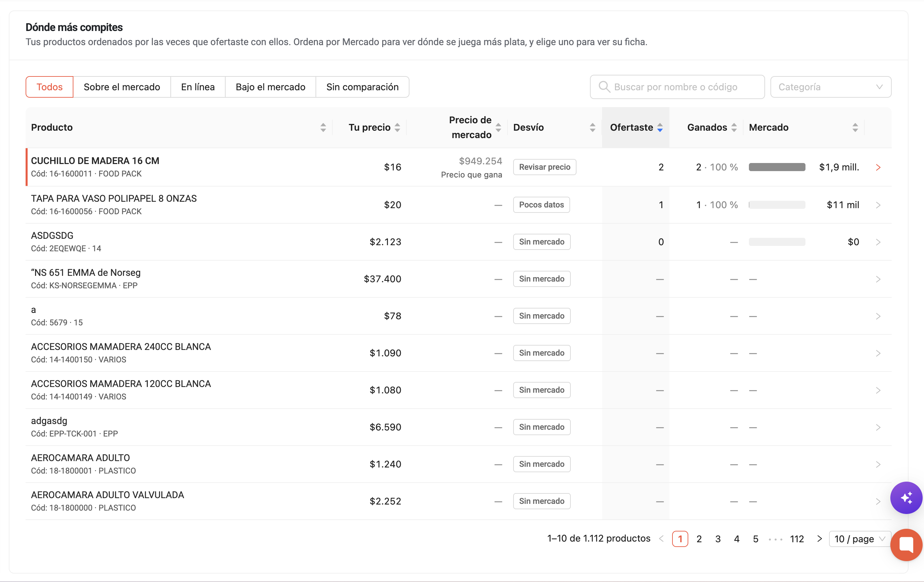The height and width of the screenshot is (582, 924).
Task: Open the orange chat support bubble
Action: [x=906, y=545]
